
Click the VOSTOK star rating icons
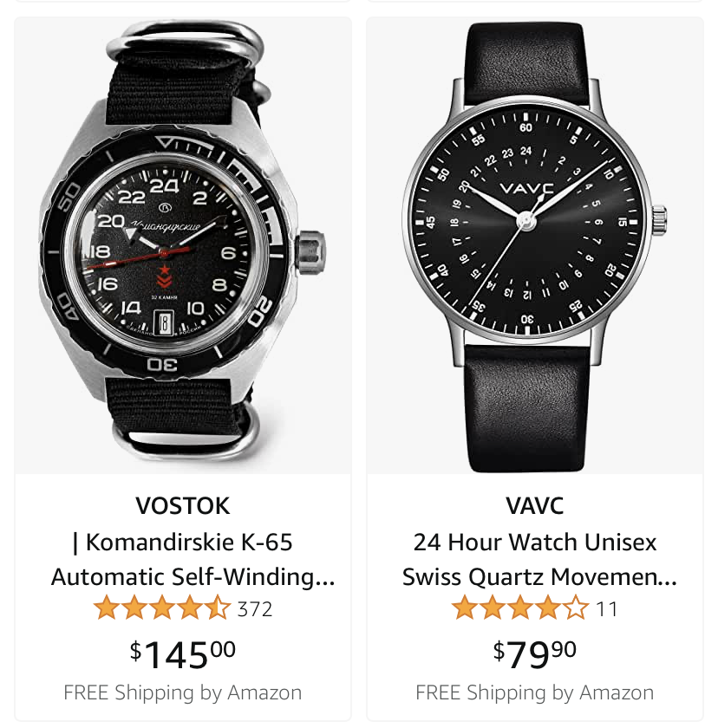tap(162, 608)
